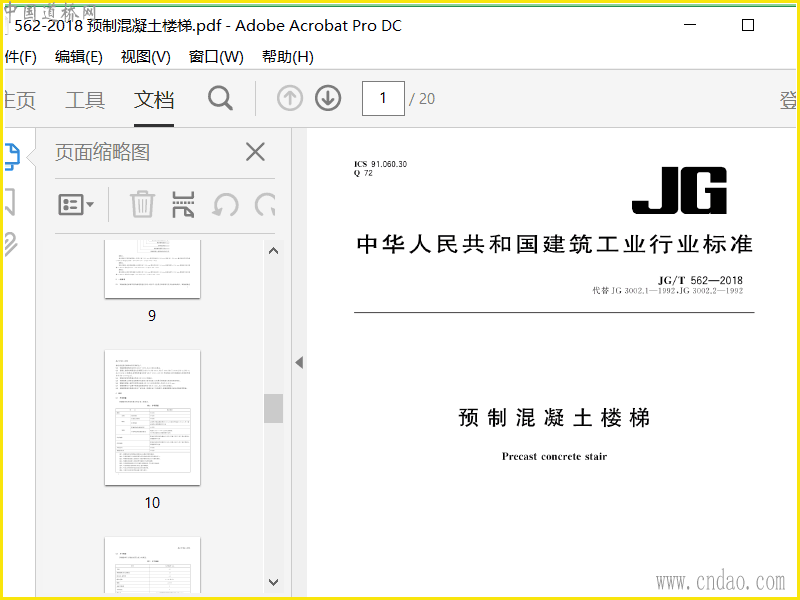Rotate pages clockwise
The height and width of the screenshot is (600, 800).
265,205
